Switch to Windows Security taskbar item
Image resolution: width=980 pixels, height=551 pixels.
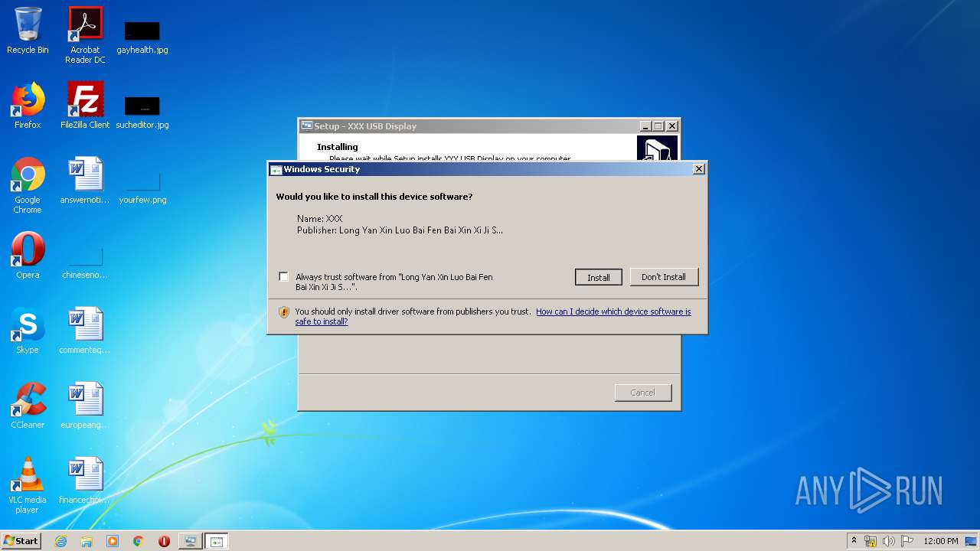[x=216, y=541]
